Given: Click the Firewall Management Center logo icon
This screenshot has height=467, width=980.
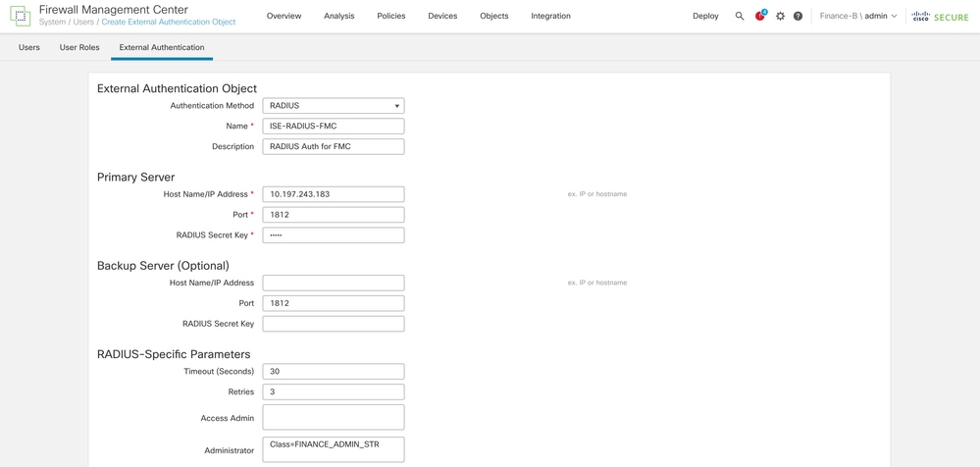Looking at the screenshot, I should point(20,16).
